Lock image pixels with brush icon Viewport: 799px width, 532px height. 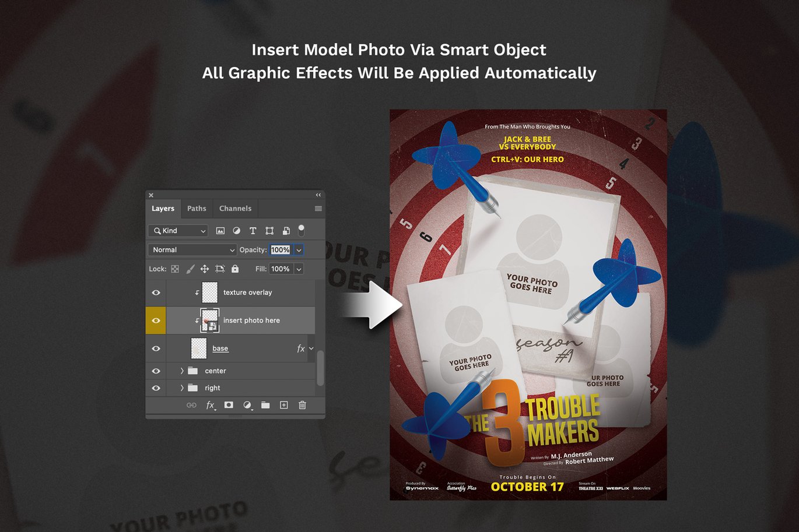coord(190,269)
